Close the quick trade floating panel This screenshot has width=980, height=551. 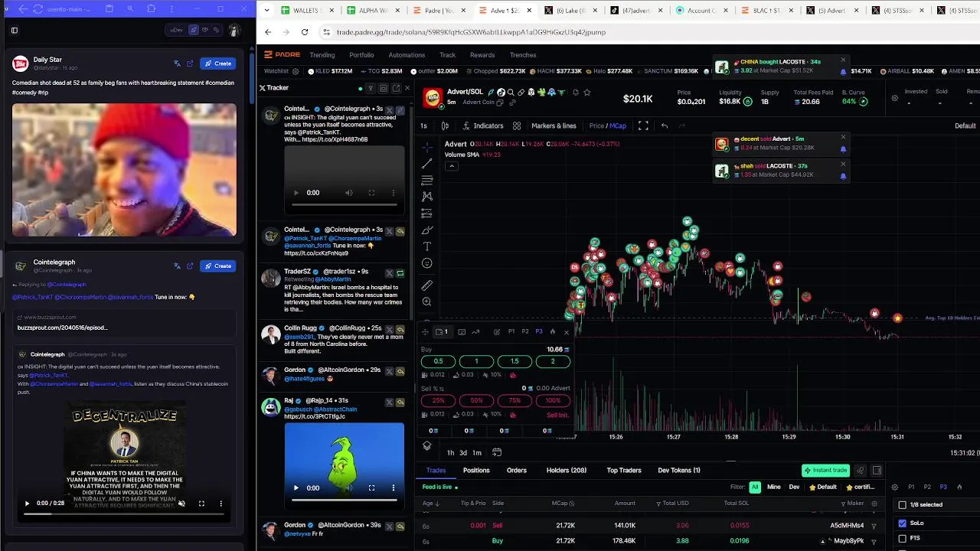click(x=567, y=331)
